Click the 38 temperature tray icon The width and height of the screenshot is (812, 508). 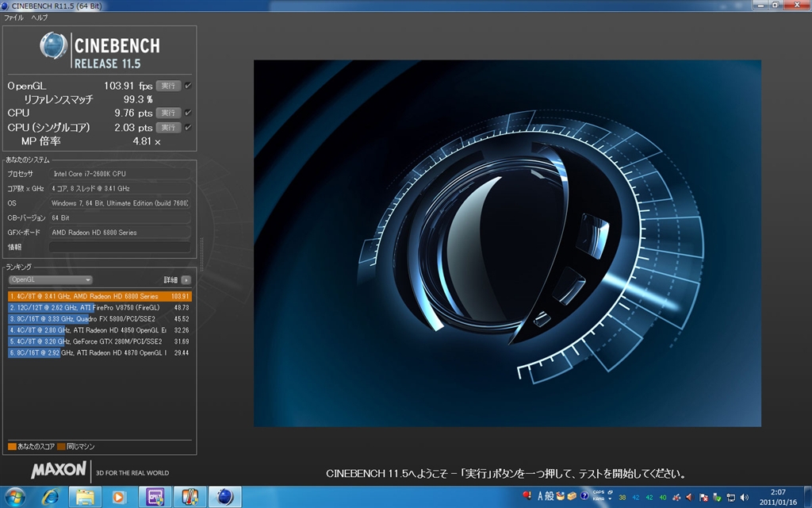pos(622,498)
